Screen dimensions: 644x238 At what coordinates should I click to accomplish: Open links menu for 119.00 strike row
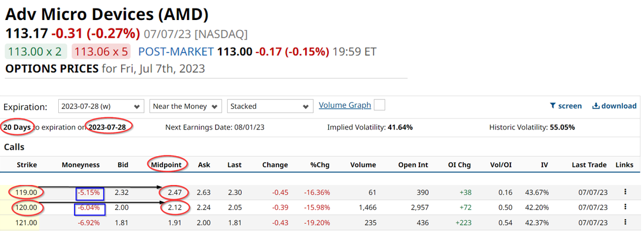click(x=625, y=191)
